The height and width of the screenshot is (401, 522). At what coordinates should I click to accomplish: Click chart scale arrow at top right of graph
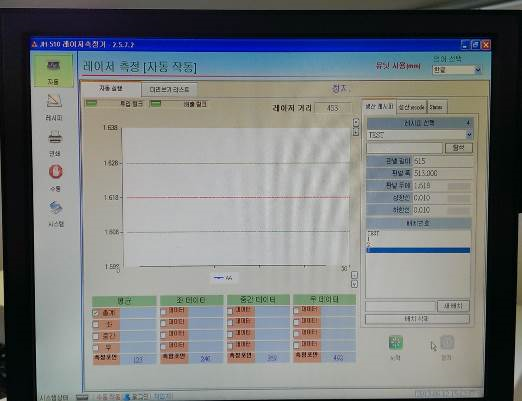(356, 122)
